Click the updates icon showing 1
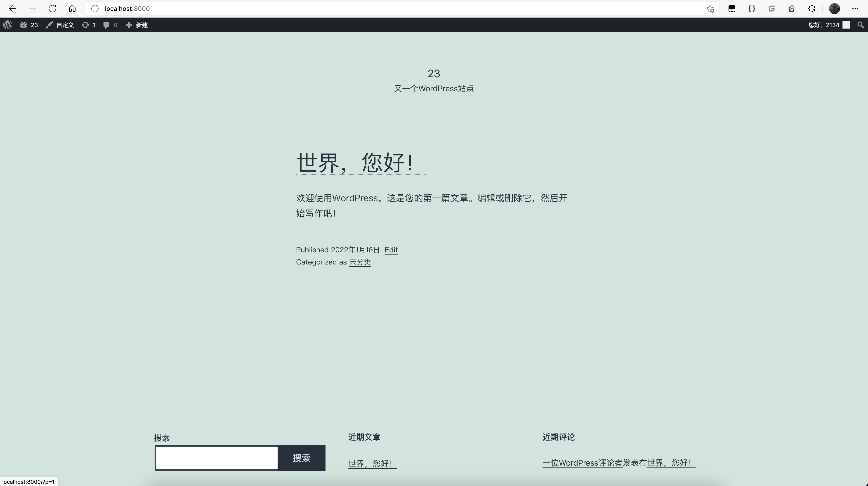The width and height of the screenshot is (868, 486). [x=88, y=25]
